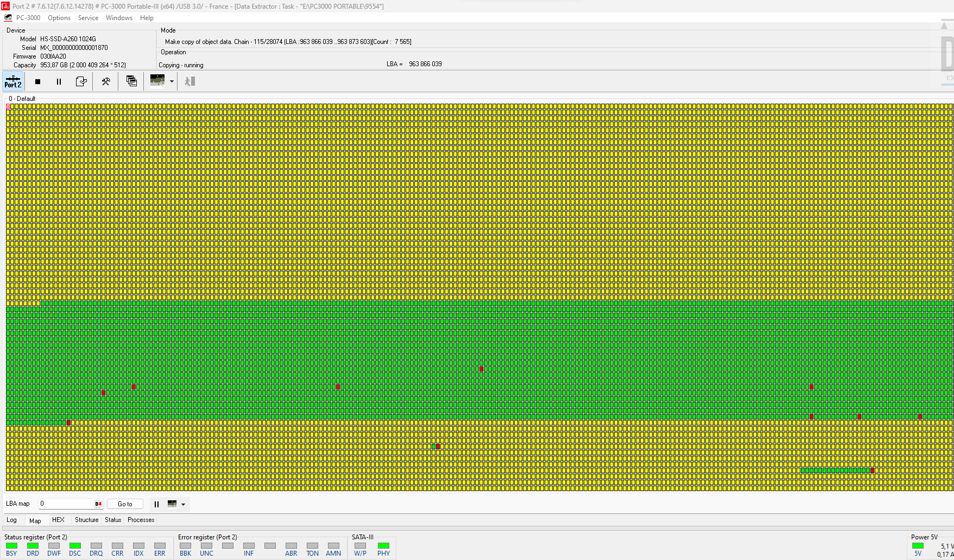Image resolution: width=954 pixels, height=560 pixels.
Task: Click the map legend icon in top toolbar
Action: pyautogui.click(x=157, y=81)
